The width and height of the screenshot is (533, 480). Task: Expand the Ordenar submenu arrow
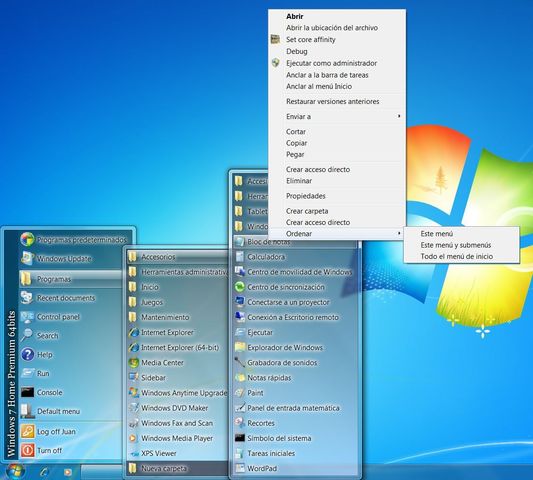399,233
